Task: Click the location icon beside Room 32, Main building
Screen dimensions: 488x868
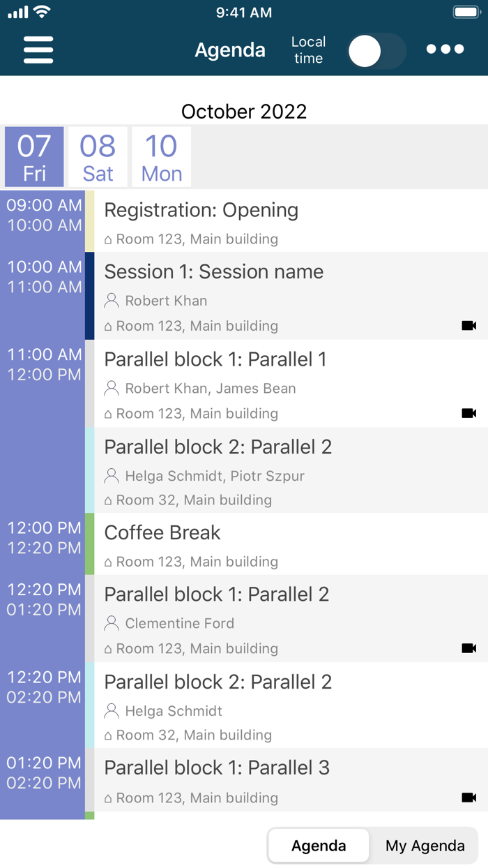Action: pyautogui.click(x=109, y=500)
